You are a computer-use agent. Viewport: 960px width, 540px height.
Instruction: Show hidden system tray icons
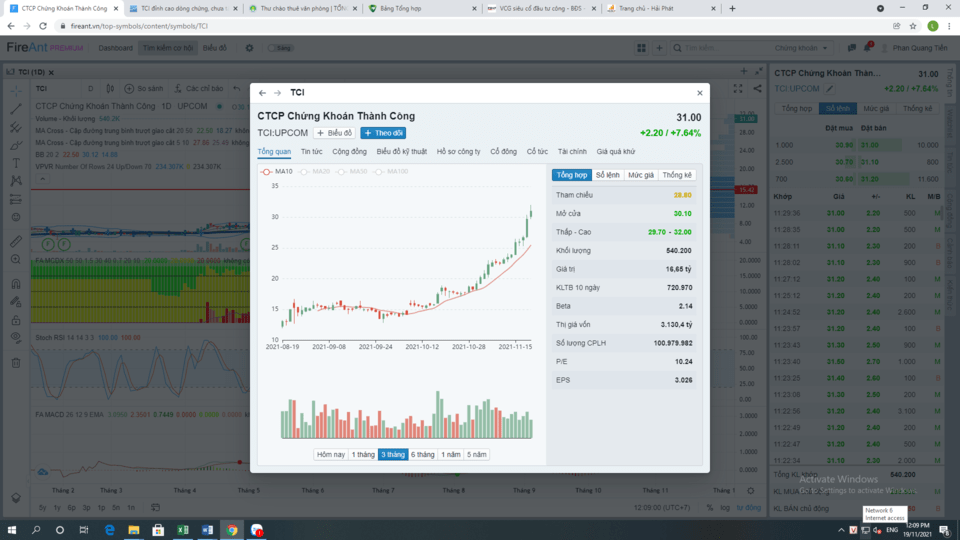[841, 530]
